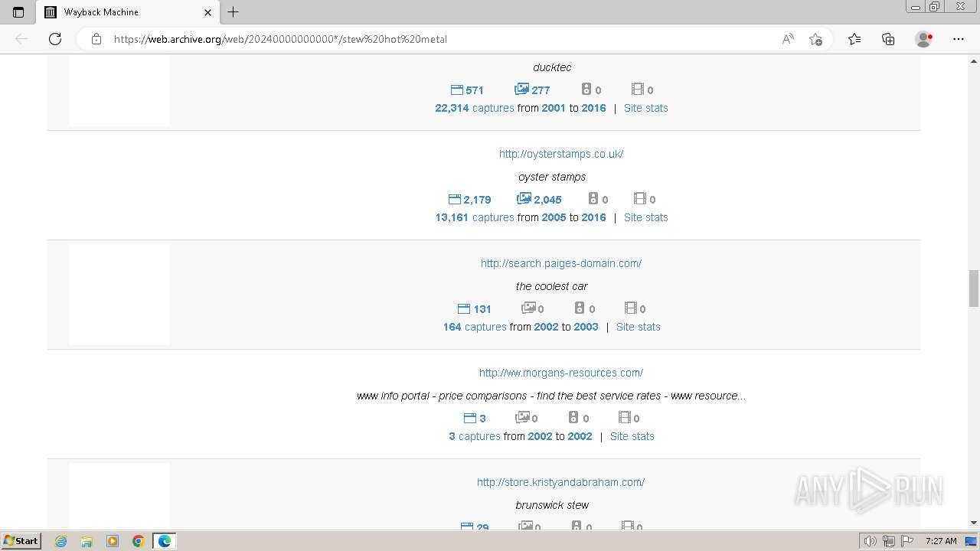Screen dimensions: 980x551
Task: Toggle Read aloud icon in the address bar
Action: pyautogui.click(x=788, y=39)
